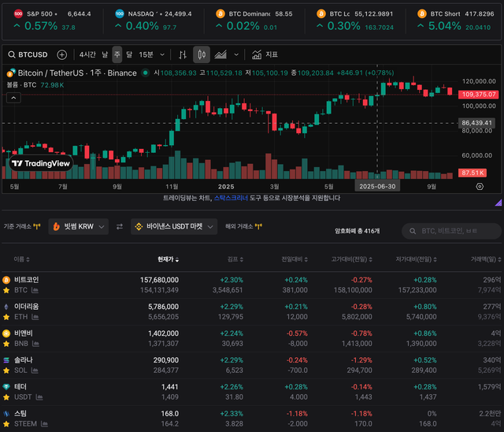Click the add symbol plus icon
Image resolution: width=504 pixels, height=432 pixels.
coord(62,54)
